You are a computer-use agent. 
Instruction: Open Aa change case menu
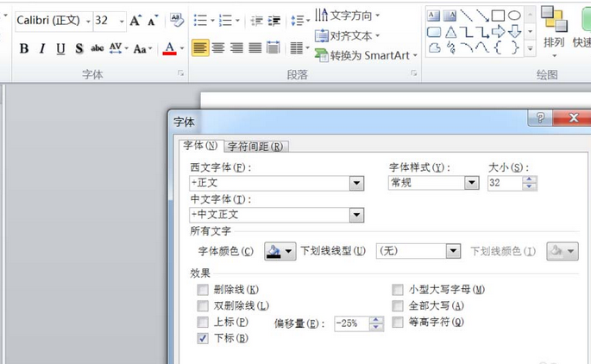click(x=142, y=48)
